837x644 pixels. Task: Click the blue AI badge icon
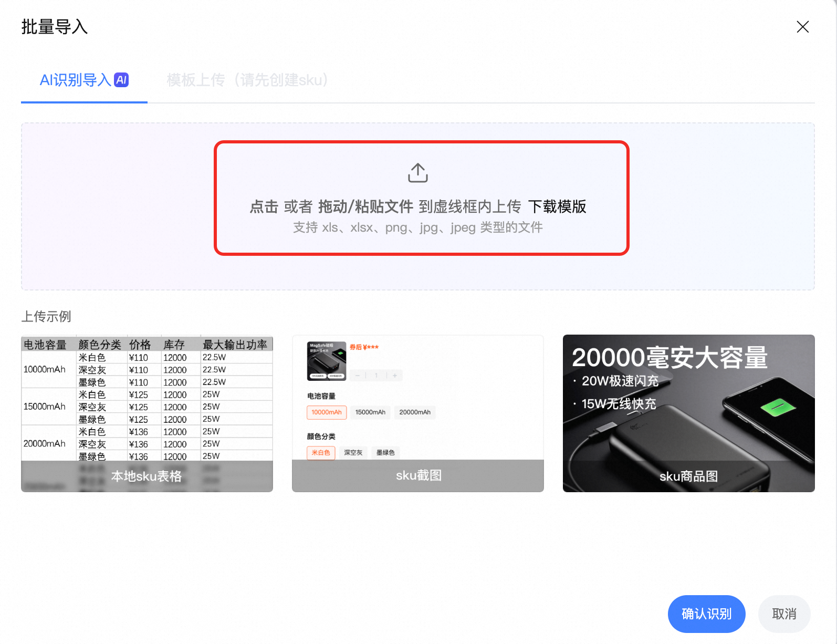click(x=121, y=80)
